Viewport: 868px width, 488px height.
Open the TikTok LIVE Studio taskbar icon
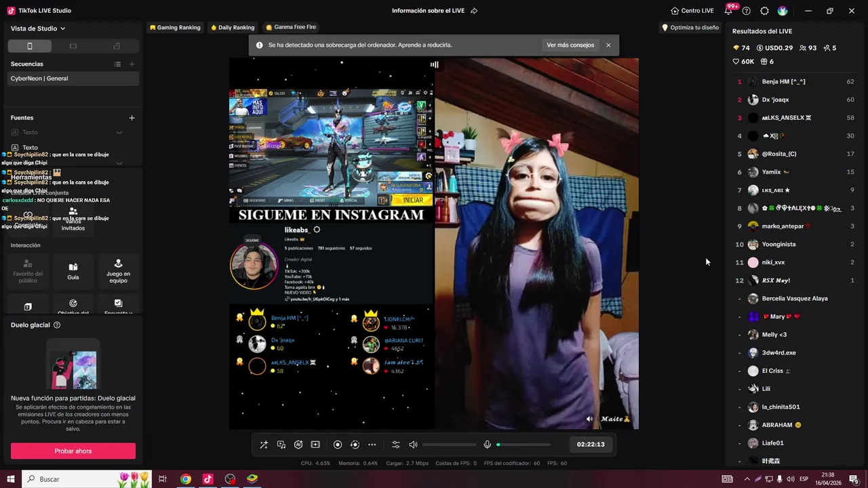[x=208, y=479]
